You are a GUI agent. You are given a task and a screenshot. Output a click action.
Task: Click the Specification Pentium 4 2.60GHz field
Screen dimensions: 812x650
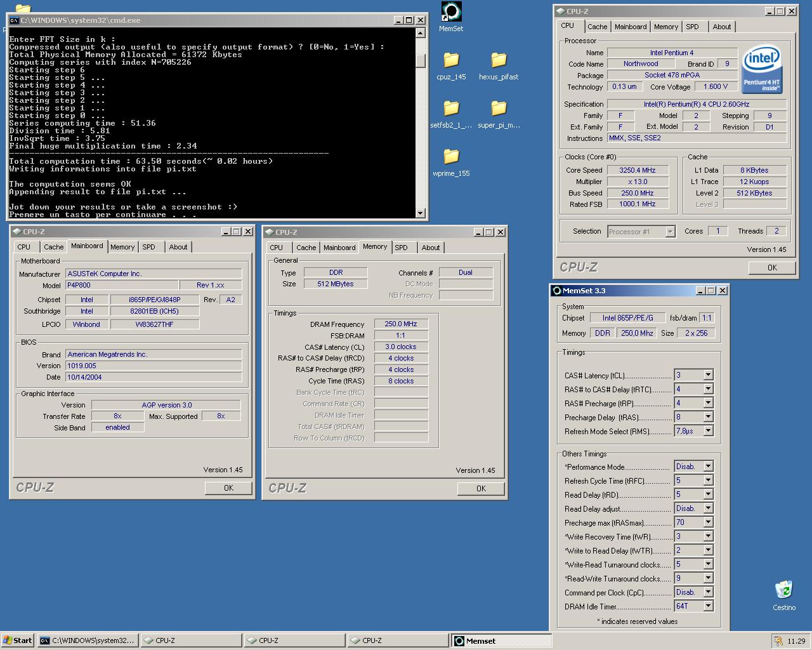point(697,104)
